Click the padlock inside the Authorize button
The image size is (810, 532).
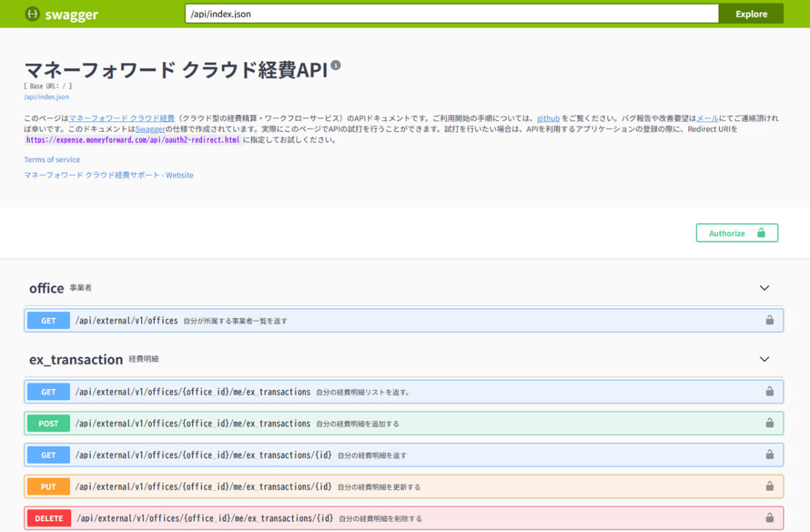point(761,232)
